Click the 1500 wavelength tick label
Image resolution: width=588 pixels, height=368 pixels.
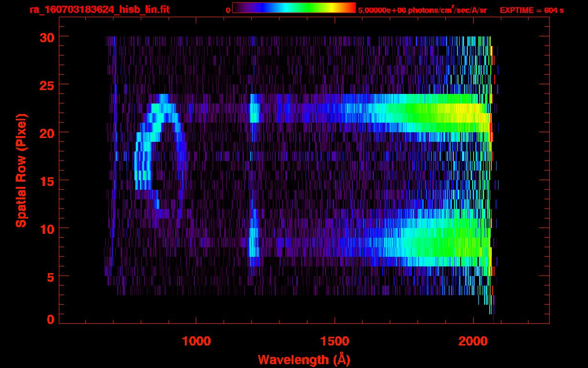click(334, 341)
